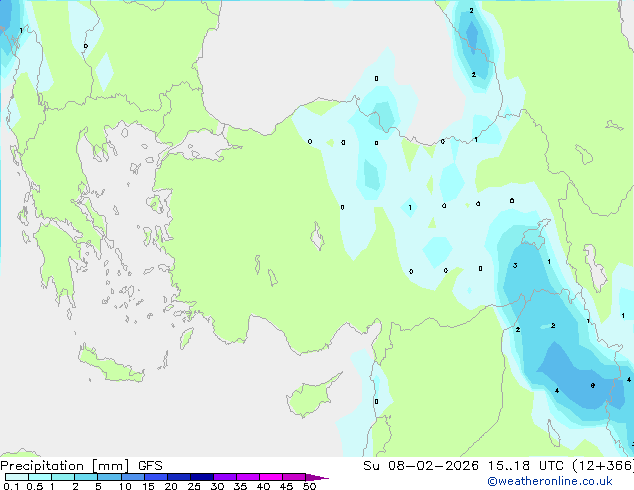Click the 'Precipitation [mm] GFS' title text
Image resolution: width=634 pixels, height=490 pixels.
point(81,466)
